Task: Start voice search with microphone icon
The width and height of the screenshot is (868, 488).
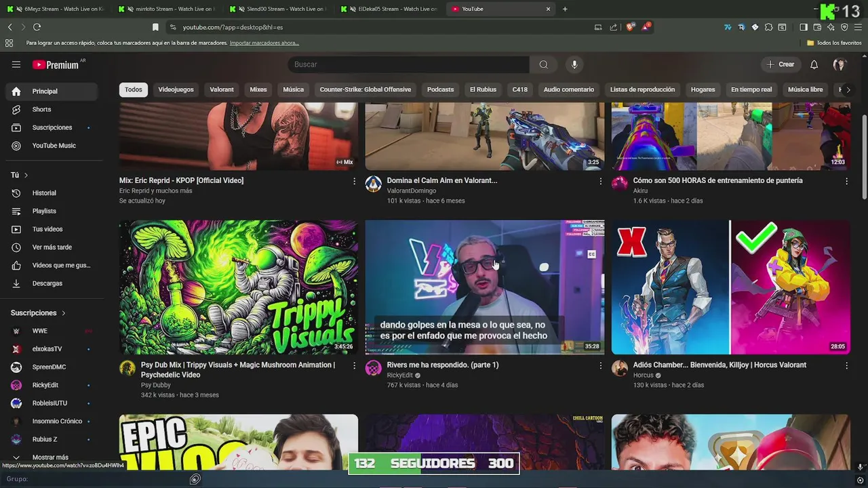Action: [574, 64]
